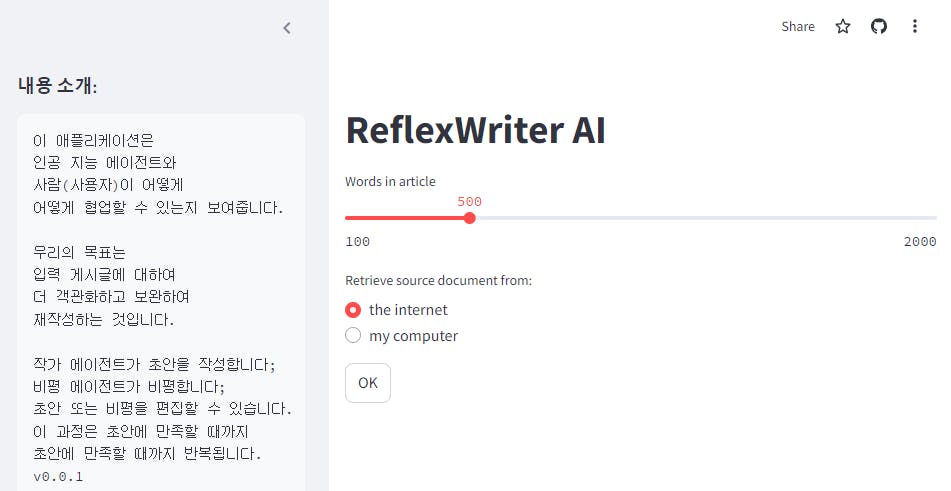Click the ReflexWriter AI title heading
Image resolution: width=951 pixels, height=491 pixels.
click(475, 131)
